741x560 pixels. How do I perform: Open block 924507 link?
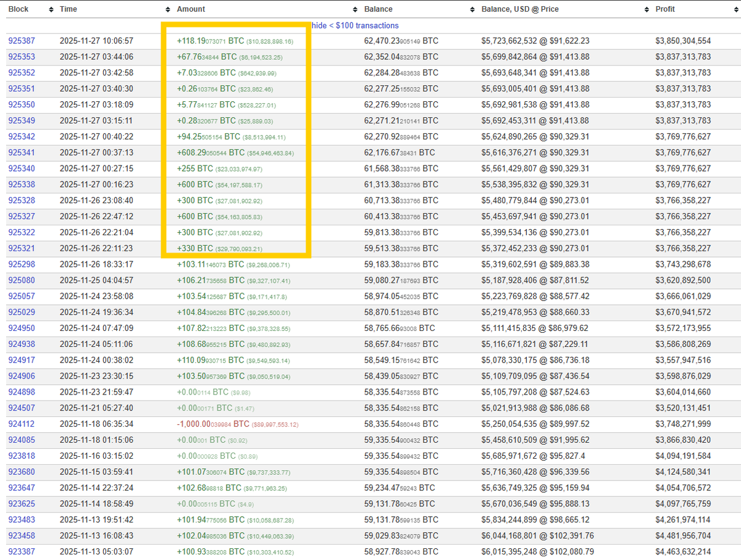pos(22,408)
